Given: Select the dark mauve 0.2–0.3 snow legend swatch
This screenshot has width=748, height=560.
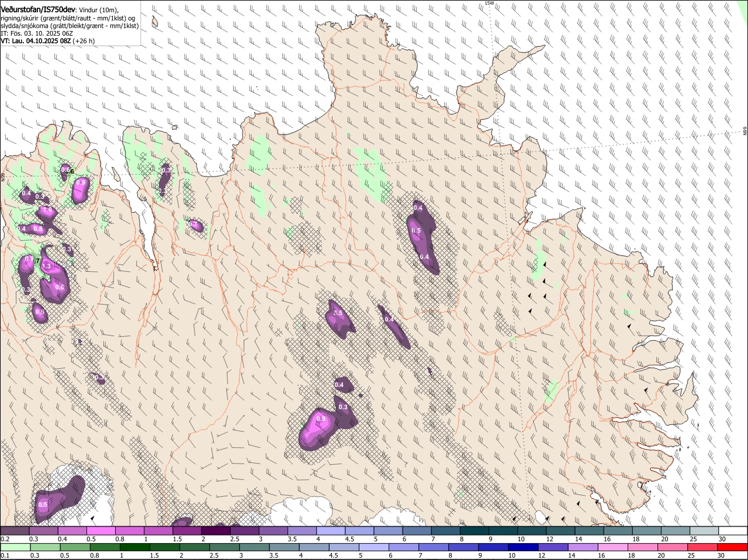Looking at the screenshot, I should coord(15,531).
